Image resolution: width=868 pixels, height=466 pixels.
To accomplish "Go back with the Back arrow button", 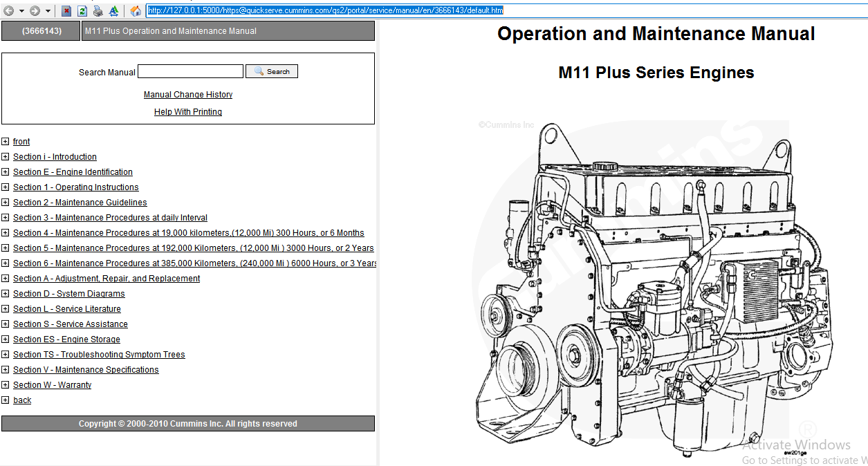I will point(9,11).
